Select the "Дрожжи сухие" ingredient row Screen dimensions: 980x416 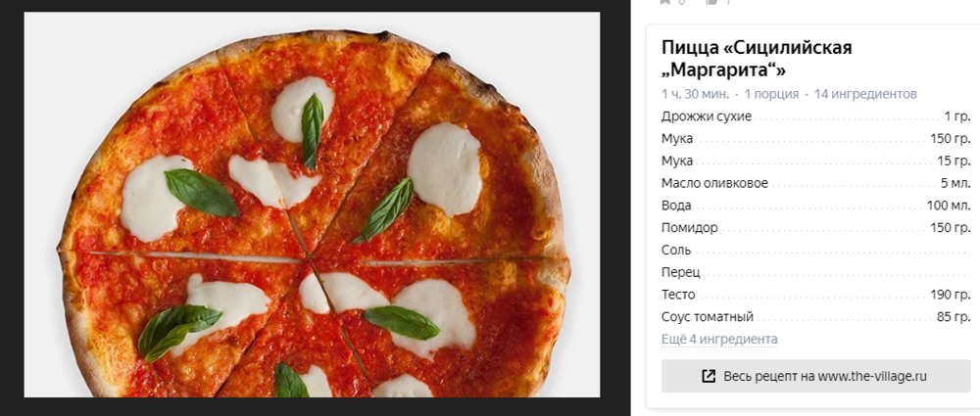point(815,116)
